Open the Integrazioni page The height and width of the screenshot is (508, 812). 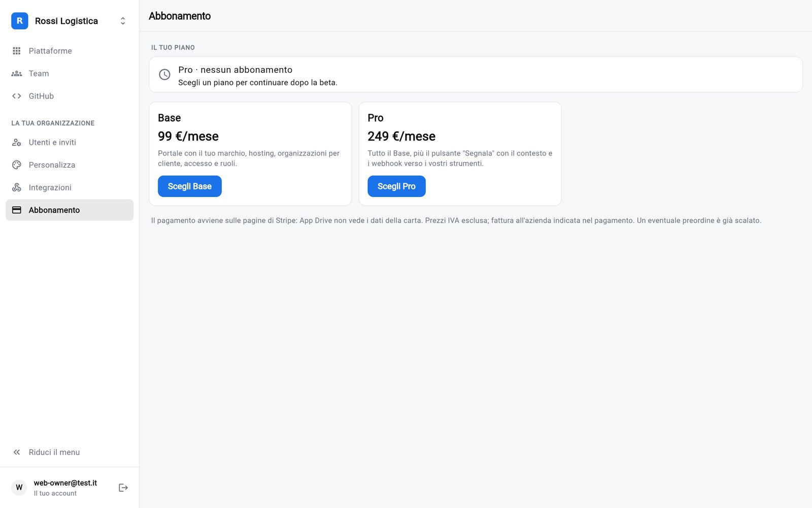(70, 187)
